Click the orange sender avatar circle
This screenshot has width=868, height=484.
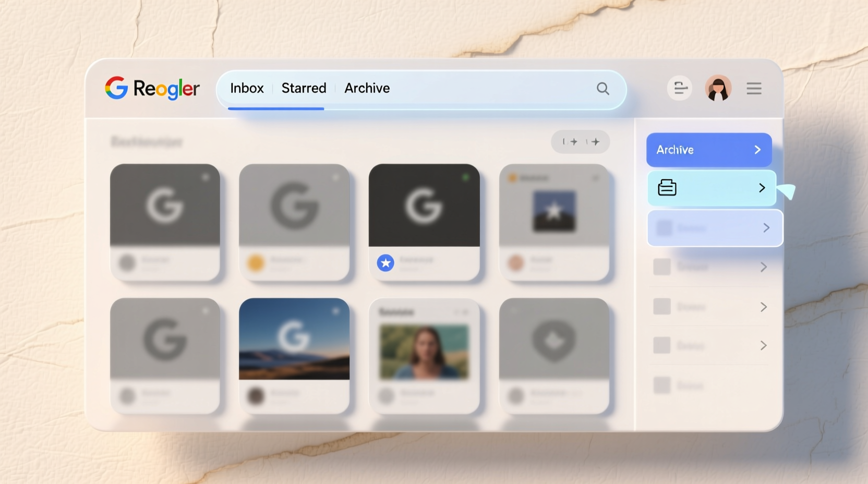point(256,263)
